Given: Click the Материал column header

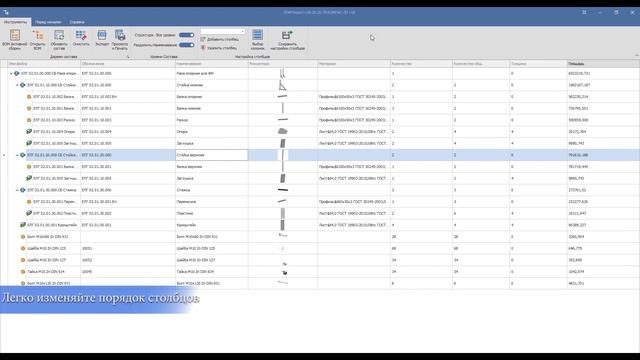Looking at the screenshot, I should pyautogui.click(x=353, y=64).
